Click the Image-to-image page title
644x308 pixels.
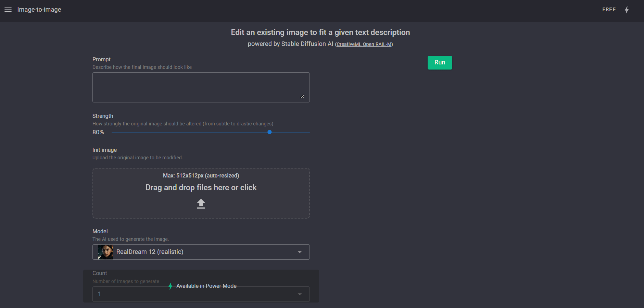click(x=39, y=10)
